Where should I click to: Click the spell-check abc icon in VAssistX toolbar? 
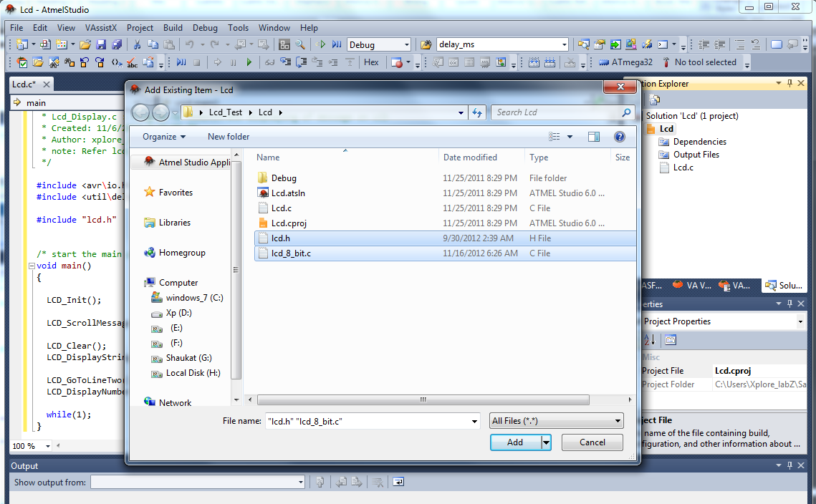pyautogui.click(x=133, y=62)
